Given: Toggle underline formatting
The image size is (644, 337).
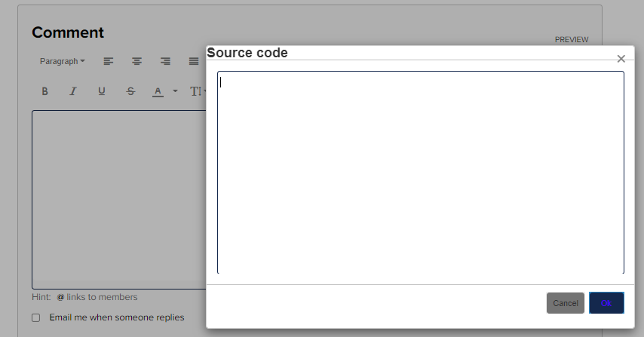Looking at the screenshot, I should (x=102, y=91).
